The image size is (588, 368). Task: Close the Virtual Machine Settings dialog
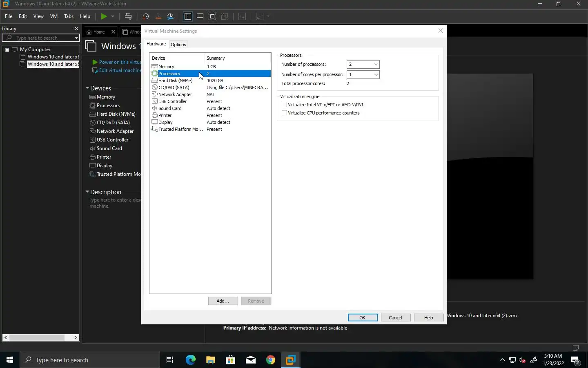(440, 31)
